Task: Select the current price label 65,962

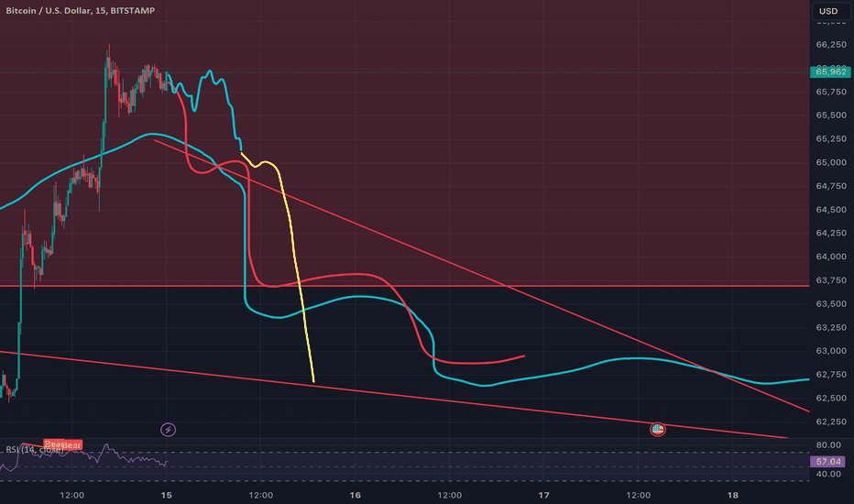Action: click(x=830, y=71)
